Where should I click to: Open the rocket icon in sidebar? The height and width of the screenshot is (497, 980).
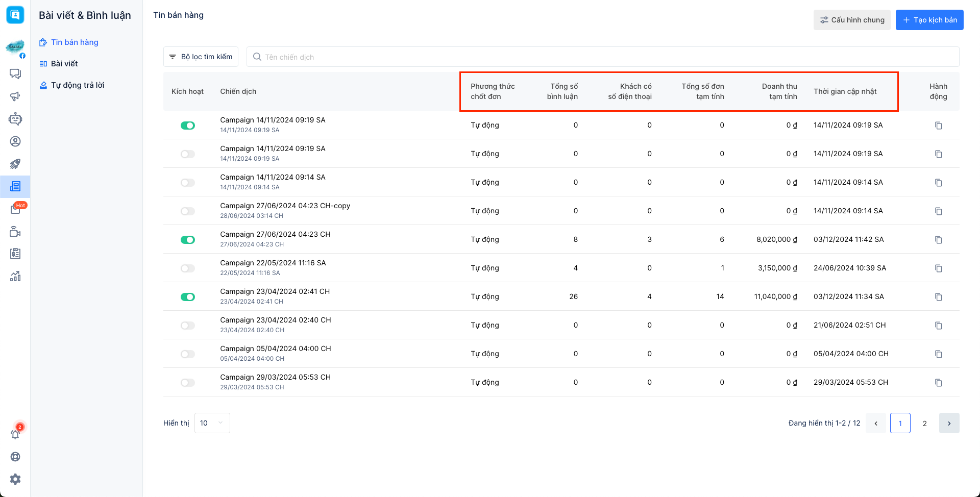(15, 164)
